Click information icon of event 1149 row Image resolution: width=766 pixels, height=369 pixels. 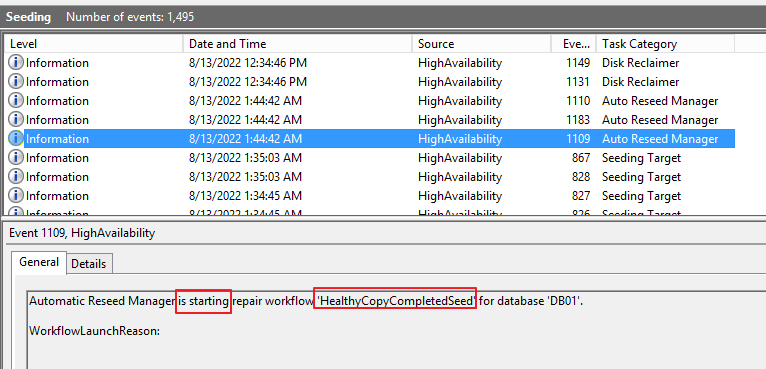16,63
